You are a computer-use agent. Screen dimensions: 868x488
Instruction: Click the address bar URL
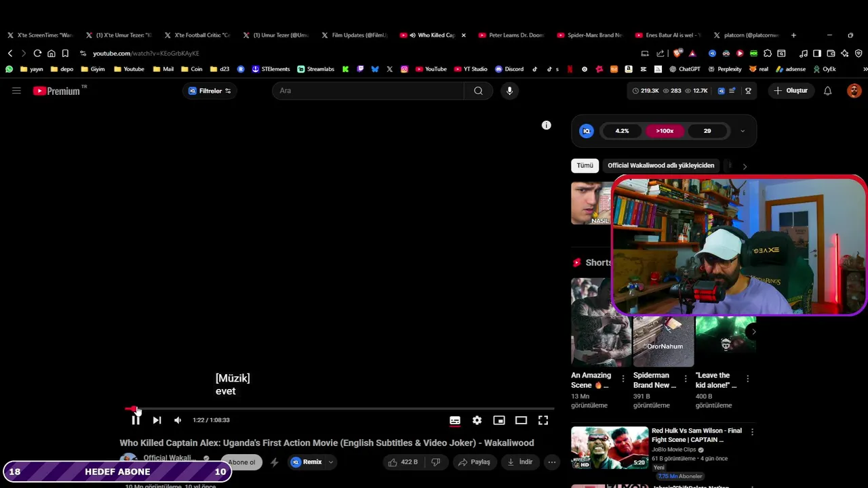point(146,53)
